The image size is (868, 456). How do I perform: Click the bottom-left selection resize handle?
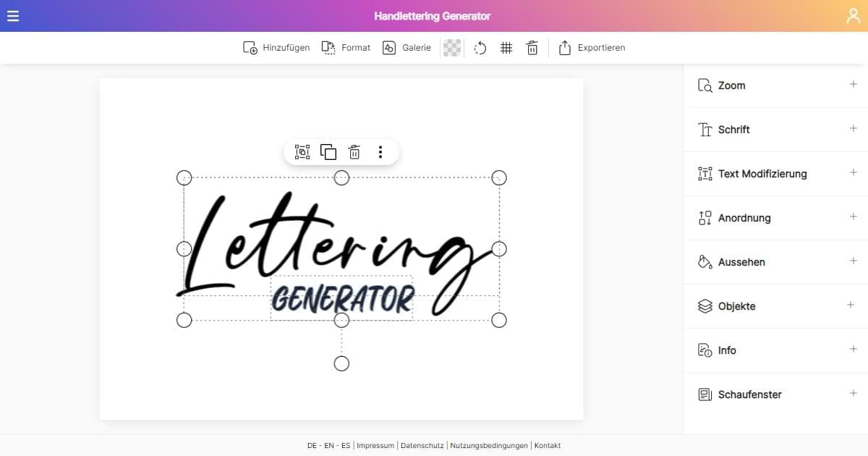coord(184,320)
